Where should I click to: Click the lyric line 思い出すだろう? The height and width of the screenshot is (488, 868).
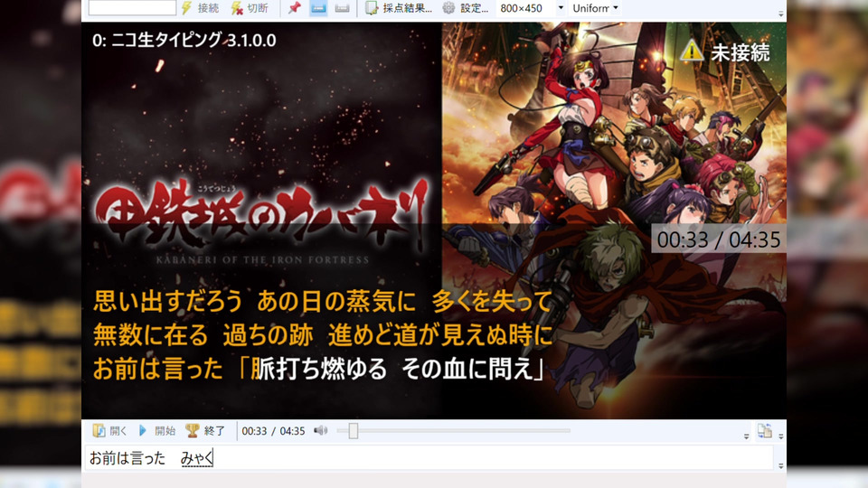pos(168,302)
